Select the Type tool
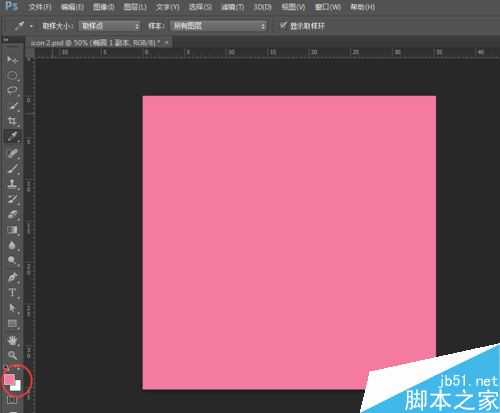 12,293
